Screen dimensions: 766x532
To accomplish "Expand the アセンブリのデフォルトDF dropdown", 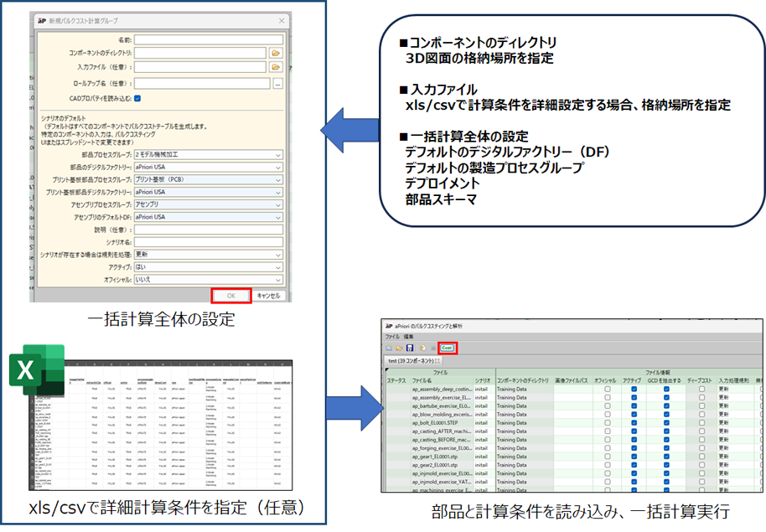I will (x=209, y=217).
